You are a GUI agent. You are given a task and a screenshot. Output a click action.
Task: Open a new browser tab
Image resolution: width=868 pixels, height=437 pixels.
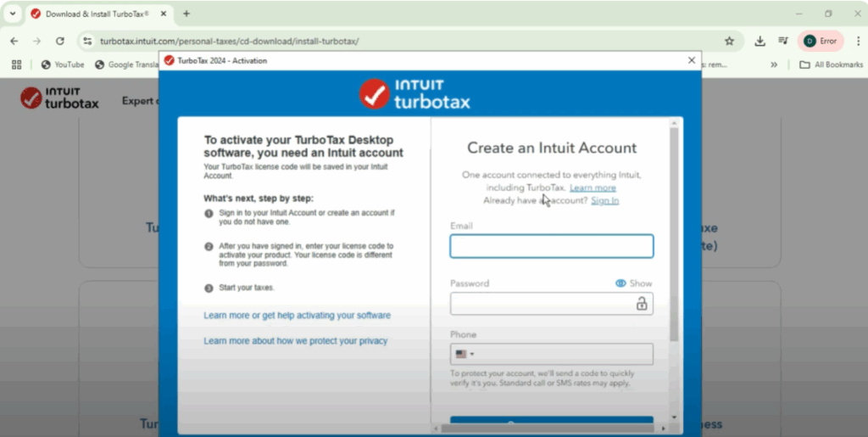[x=186, y=14]
